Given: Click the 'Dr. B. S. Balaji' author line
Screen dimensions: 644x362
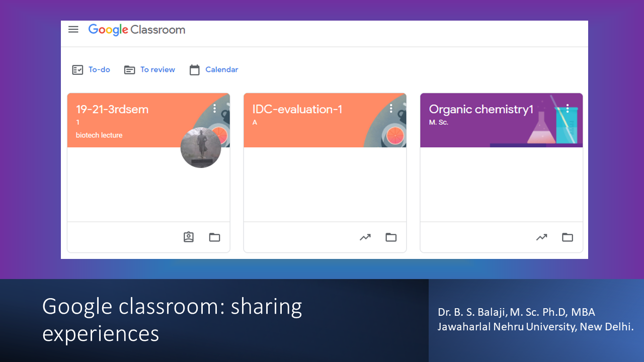Looking at the screenshot, I should coord(516,312).
